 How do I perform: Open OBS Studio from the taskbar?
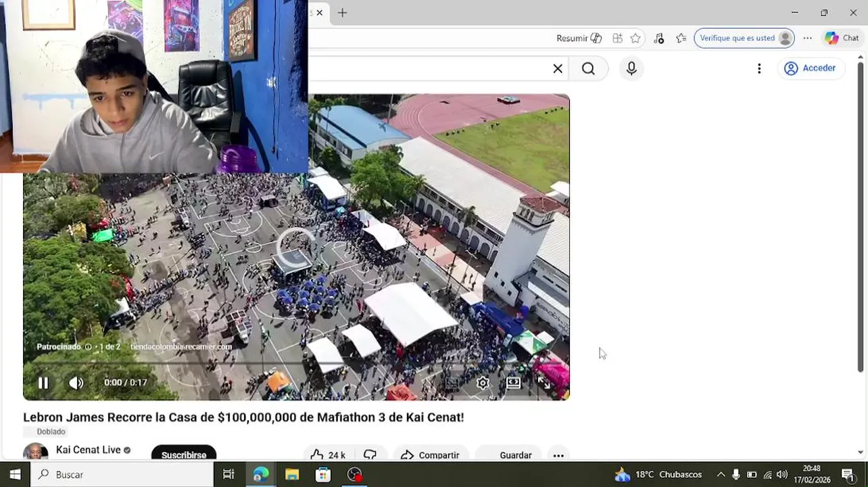pyautogui.click(x=355, y=475)
